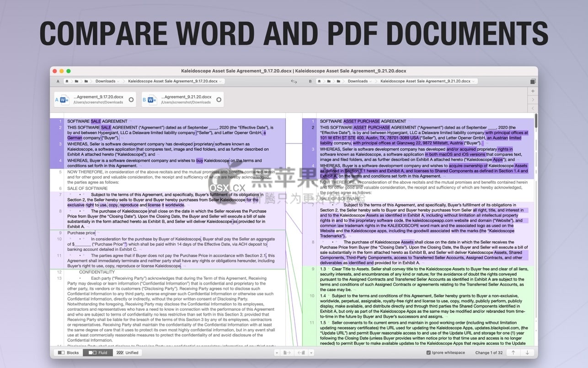Click the 'CONFIDENTIALITY' heading in left pane
The height and width of the screenshot is (368, 588).
(x=97, y=272)
